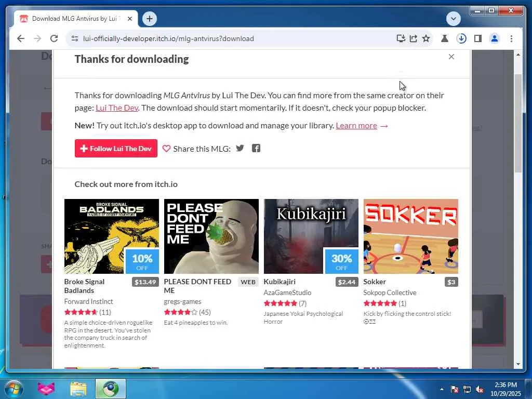
Task: Bookmark this page with the star icon
Action: click(x=426, y=38)
